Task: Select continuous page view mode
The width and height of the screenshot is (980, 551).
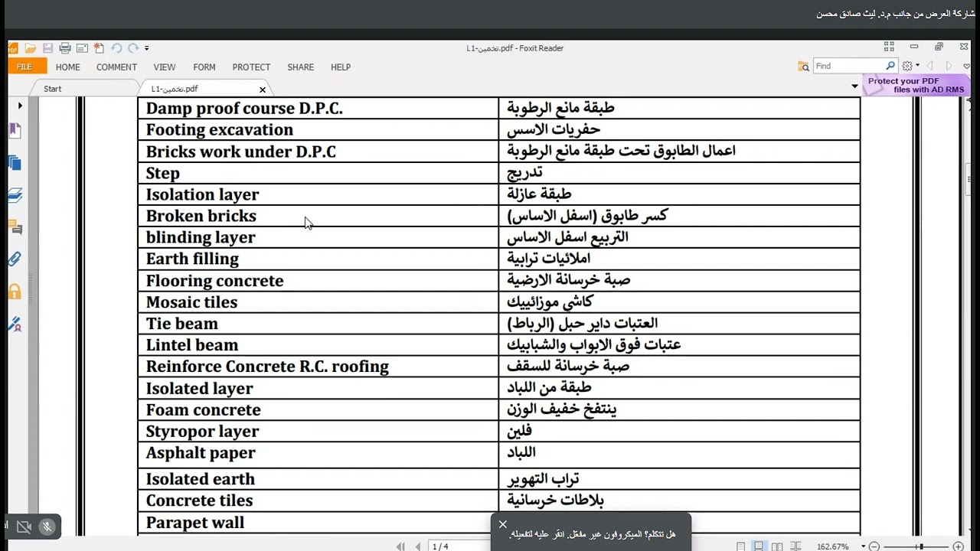Action: (x=759, y=546)
